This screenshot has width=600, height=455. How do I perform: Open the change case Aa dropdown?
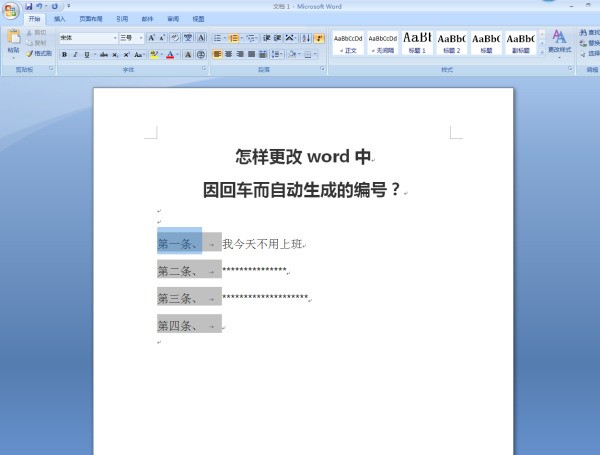click(139, 55)
